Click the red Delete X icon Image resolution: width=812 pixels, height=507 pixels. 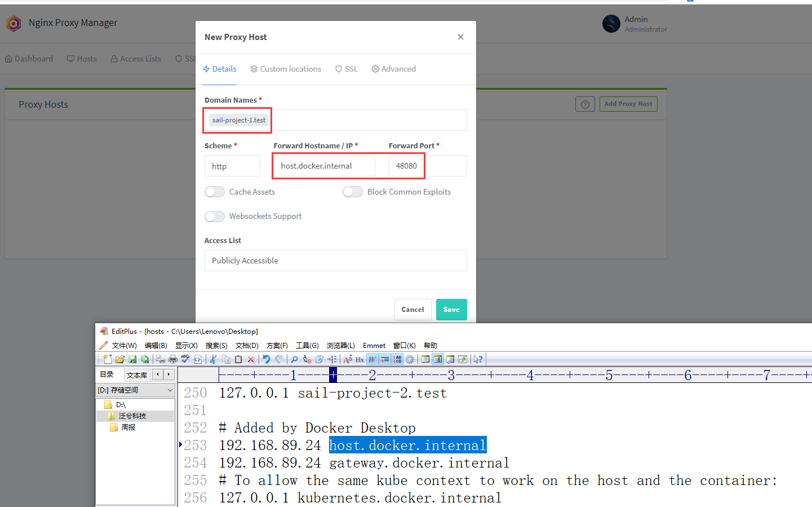[251, 359]
